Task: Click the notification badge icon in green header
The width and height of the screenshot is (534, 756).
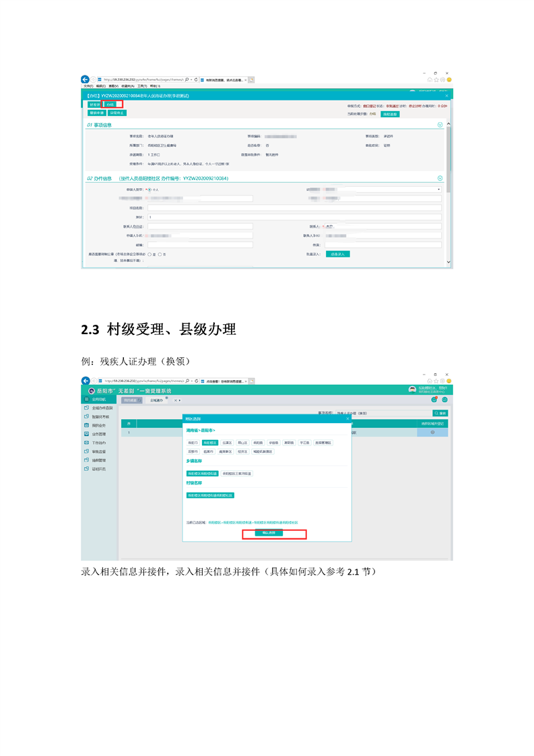Action: click(x=434, y=400)
